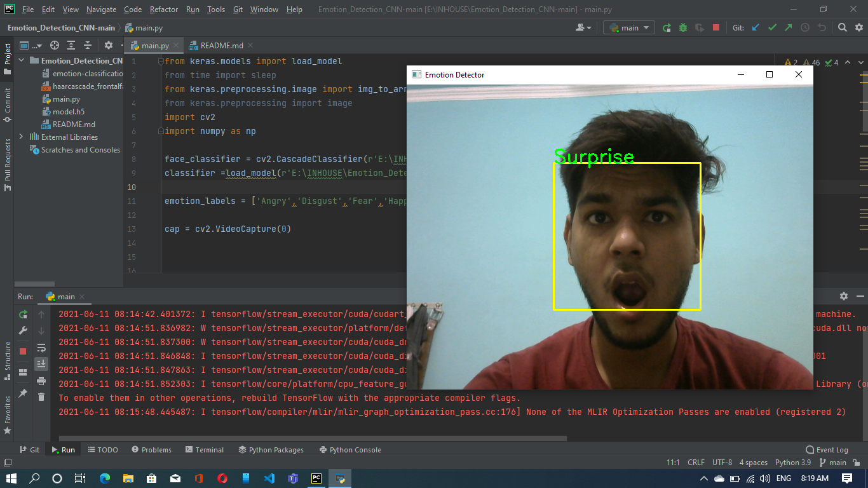This screenshot has width=868, height=488.
Task: Open the Refactor menu
Action: pyautogui.click(x=163, y=9)
